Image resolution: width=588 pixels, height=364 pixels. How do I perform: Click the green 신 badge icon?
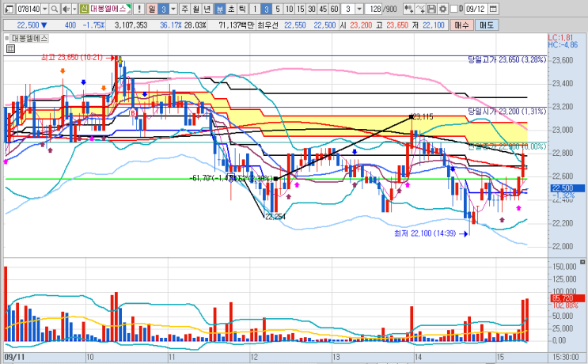click(x=84, y=9)
